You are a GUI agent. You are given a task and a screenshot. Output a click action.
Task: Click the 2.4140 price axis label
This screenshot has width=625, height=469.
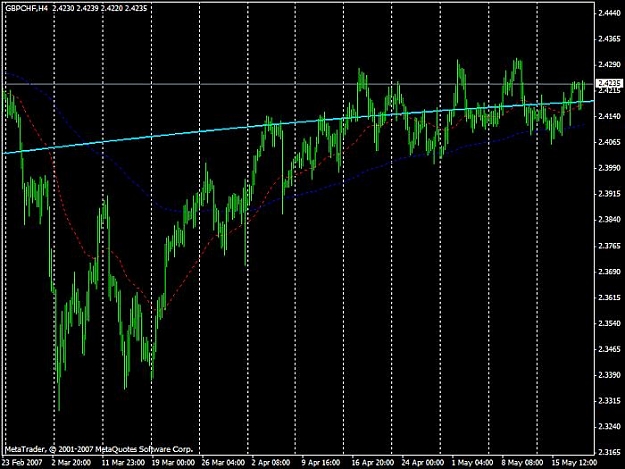click(609, 116)
